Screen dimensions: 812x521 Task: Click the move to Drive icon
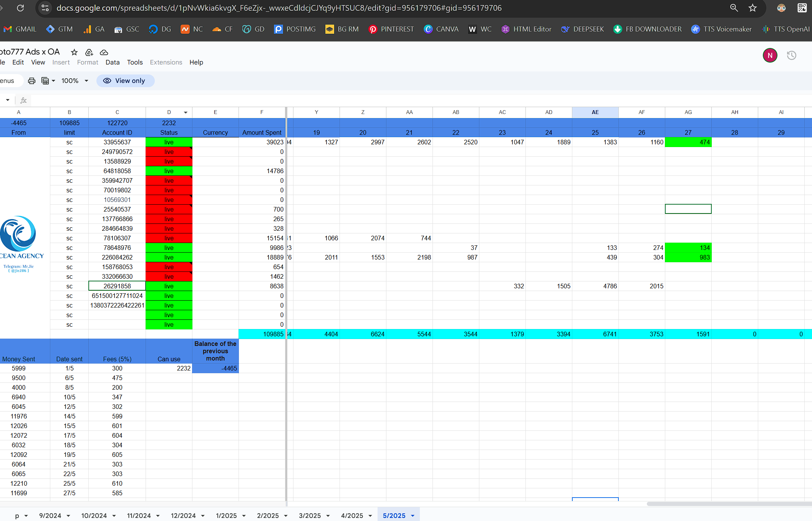[89, 52]
